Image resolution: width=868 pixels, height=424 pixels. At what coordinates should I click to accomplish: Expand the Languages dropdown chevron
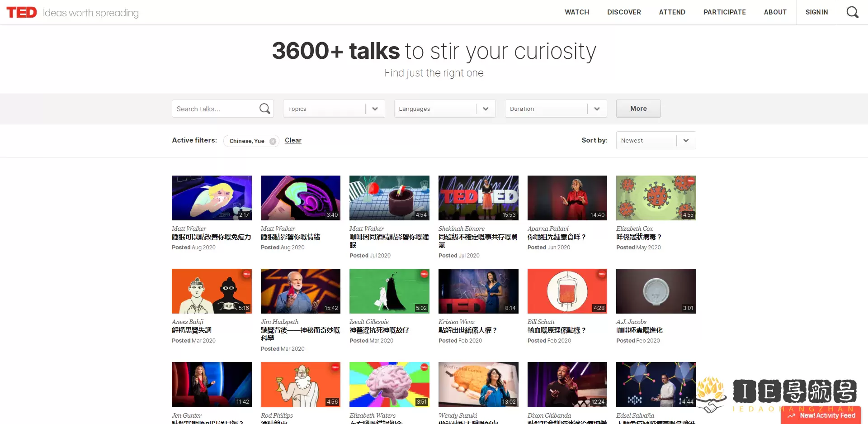point(486,109)
